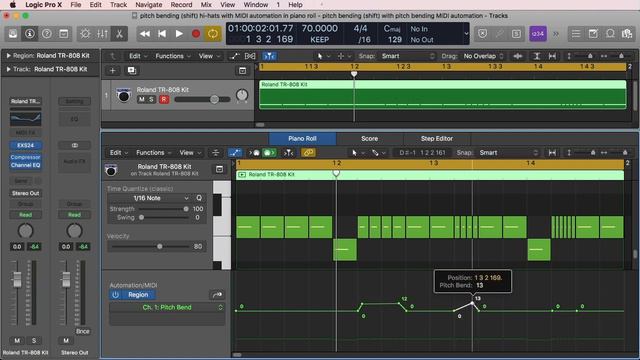This screenshot has width=640, height=360.
Task: Open the Tracks area Snap Smart dropdown
Action: [408, 56]
